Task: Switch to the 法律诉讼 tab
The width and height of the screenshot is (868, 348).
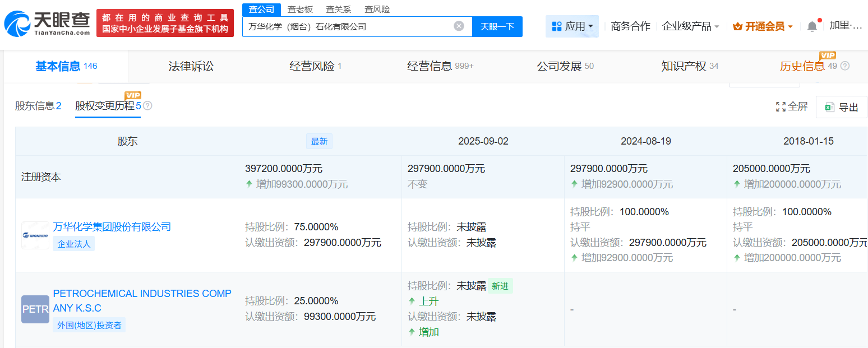Action: click(191, 66)
